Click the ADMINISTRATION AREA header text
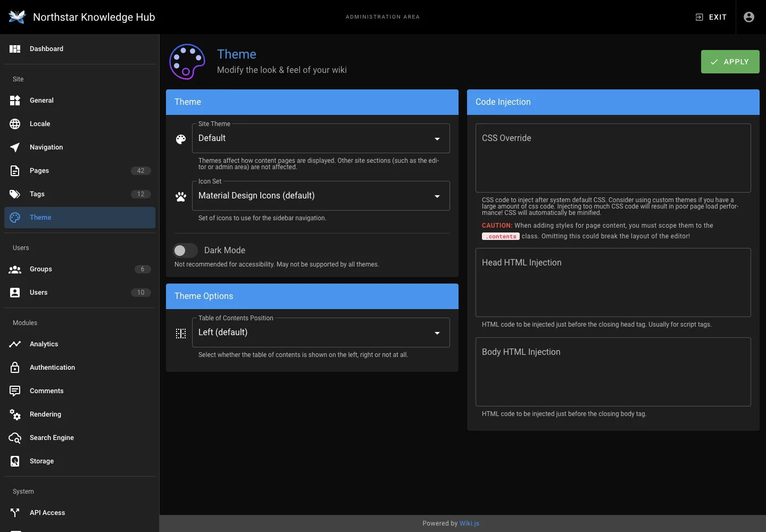 [383, 17]
